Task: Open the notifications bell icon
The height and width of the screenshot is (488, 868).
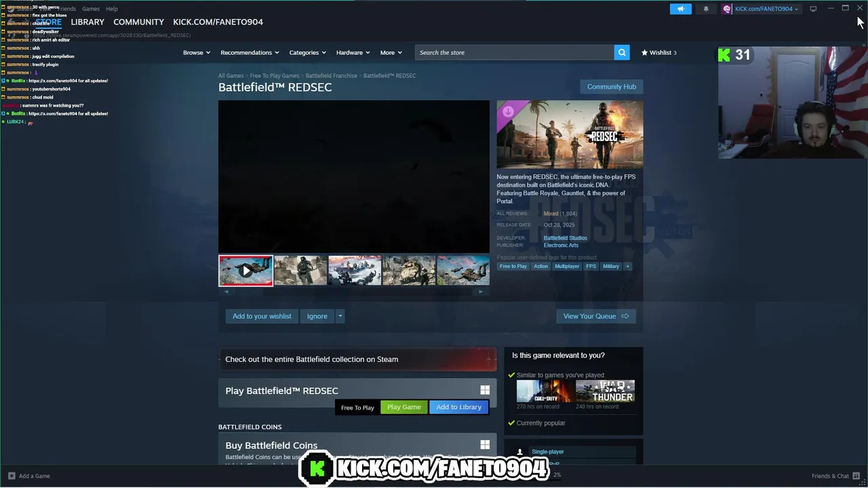Action: [706, 9]
